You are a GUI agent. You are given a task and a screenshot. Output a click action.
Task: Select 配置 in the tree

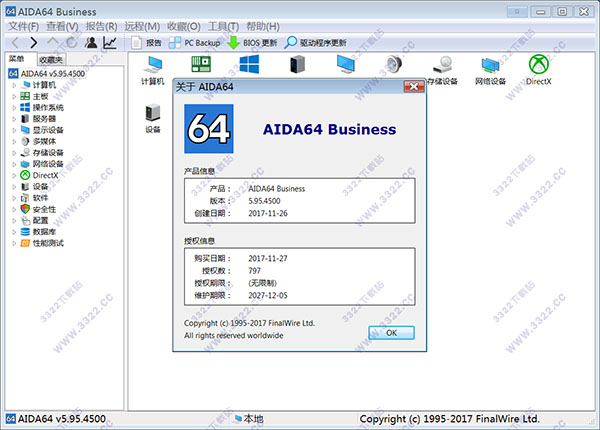(40, 220)
